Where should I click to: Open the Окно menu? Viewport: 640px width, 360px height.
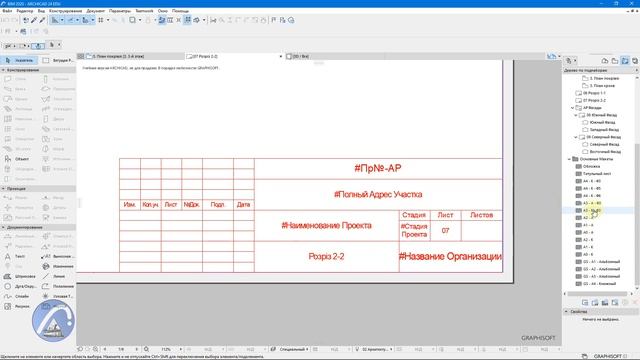click(x=162, y=11)
